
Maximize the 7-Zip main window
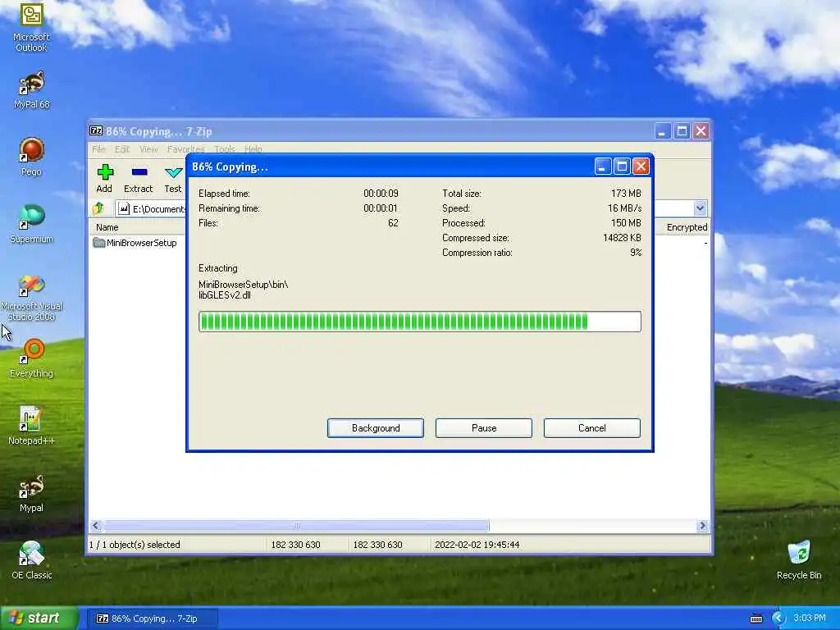point(682,130)
